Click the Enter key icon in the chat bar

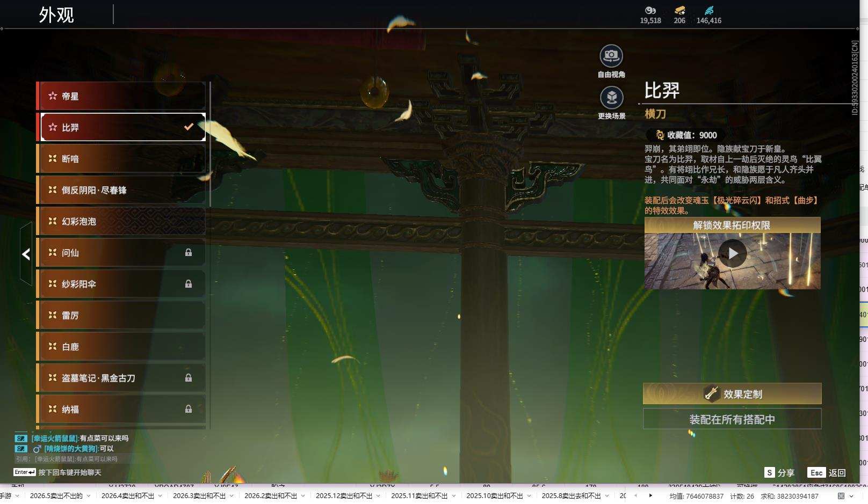click(25, 472)
